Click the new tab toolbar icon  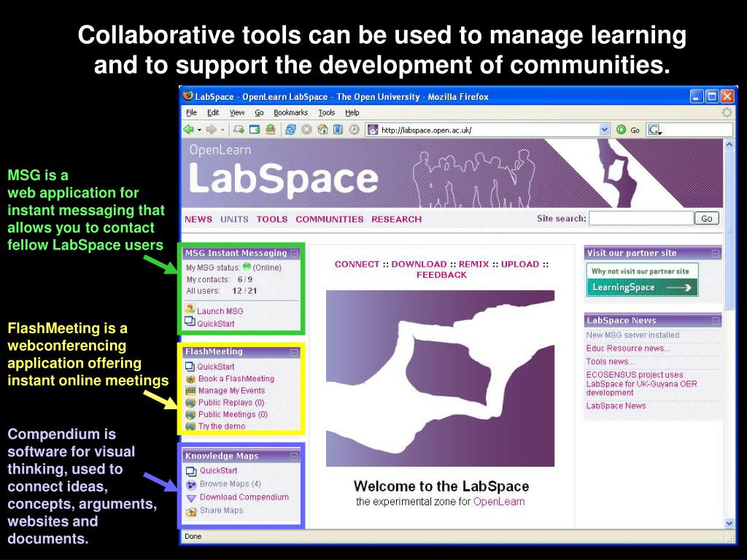click(239, 130)
